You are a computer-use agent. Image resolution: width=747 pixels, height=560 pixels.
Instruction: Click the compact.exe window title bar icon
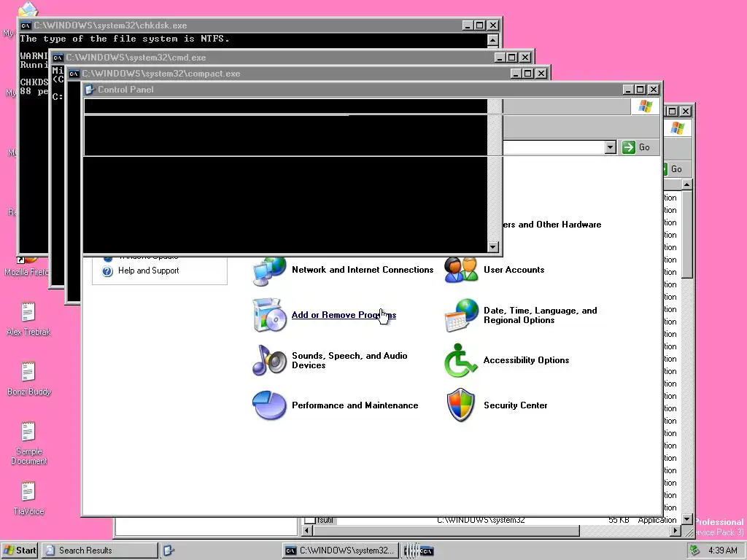point(74,74)
